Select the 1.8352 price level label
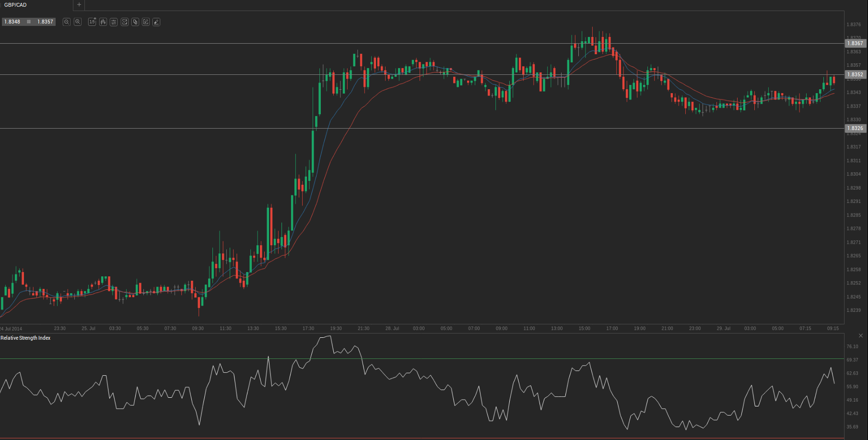The width and height of the screenshot is (868, 440). 855,74
